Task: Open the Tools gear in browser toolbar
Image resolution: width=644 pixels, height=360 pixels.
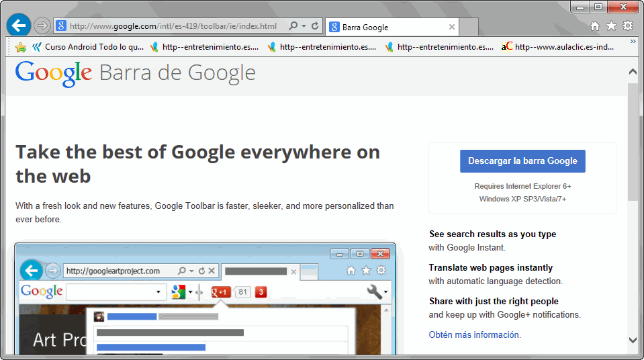Action: pos(628,26)
